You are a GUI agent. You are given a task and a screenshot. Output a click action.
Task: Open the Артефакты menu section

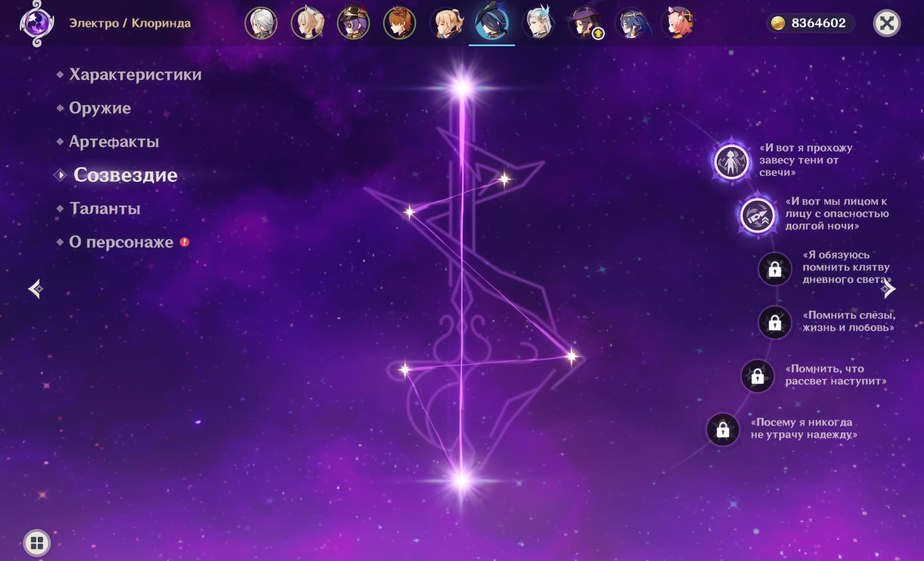click(x=114, y=142)
